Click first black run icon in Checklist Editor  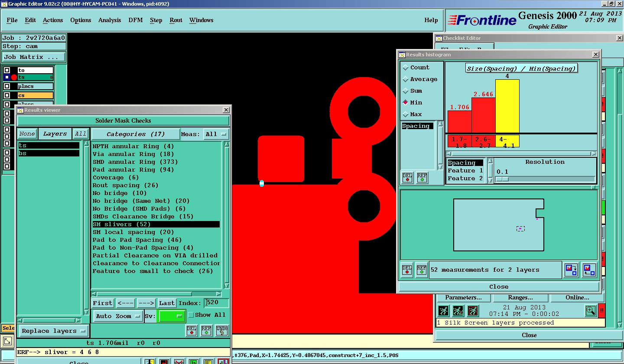click(443, 311)
